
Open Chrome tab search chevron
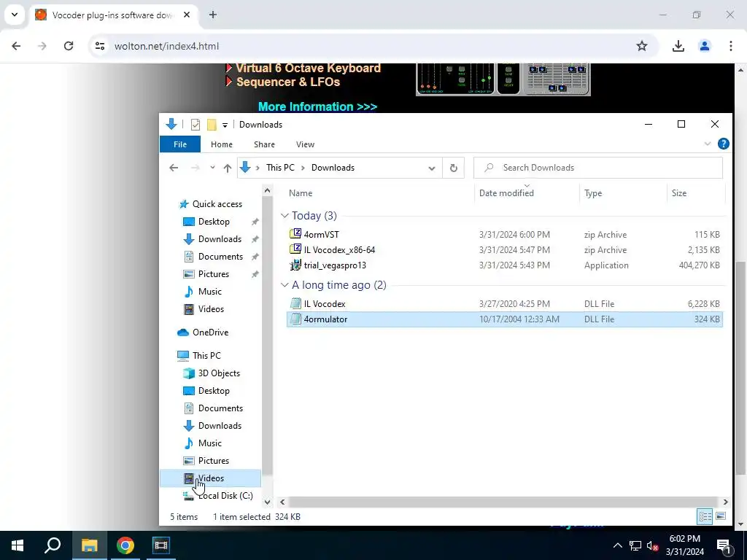pyautogui.click(x=15, y=15)
